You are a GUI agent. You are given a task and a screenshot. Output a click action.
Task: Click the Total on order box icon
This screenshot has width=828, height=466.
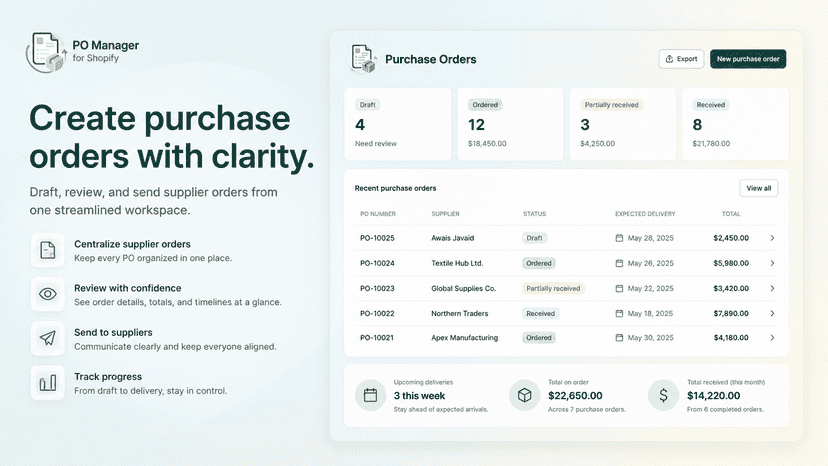click(524, 395)
